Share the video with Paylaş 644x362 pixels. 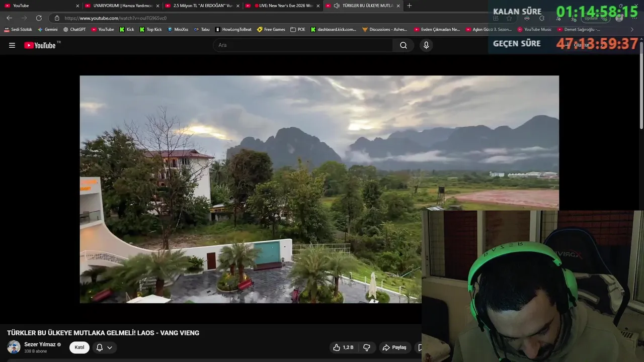[394, 347]
